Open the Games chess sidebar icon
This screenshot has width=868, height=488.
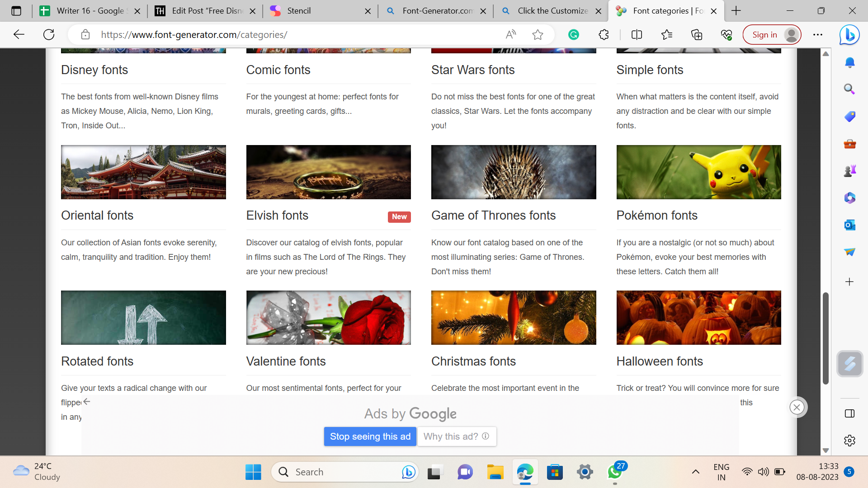[x=849, y=171]
